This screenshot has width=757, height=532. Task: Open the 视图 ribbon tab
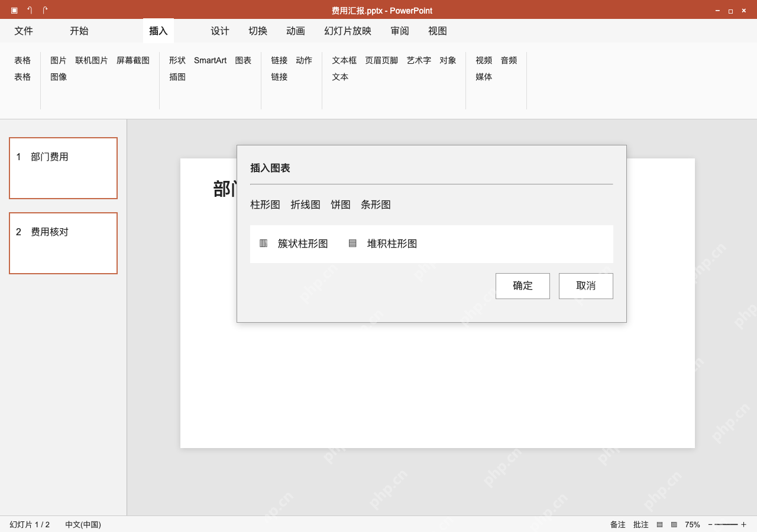click(438, 31)
